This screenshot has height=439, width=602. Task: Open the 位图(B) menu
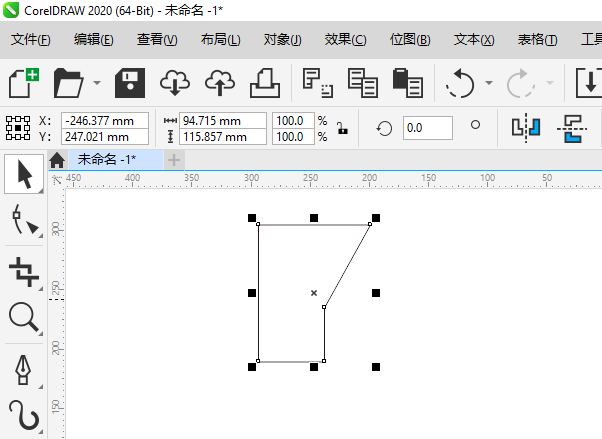[410, 40]
